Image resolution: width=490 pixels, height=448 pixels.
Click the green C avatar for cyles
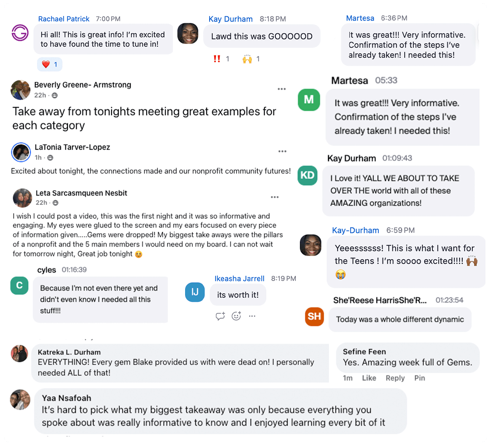pyautogui.click(x=20, y=286)
